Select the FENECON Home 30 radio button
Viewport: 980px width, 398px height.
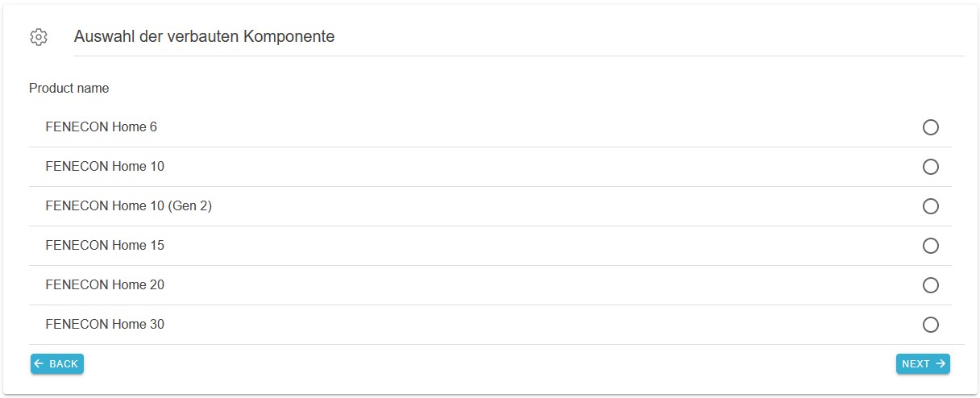pos(930,325)
